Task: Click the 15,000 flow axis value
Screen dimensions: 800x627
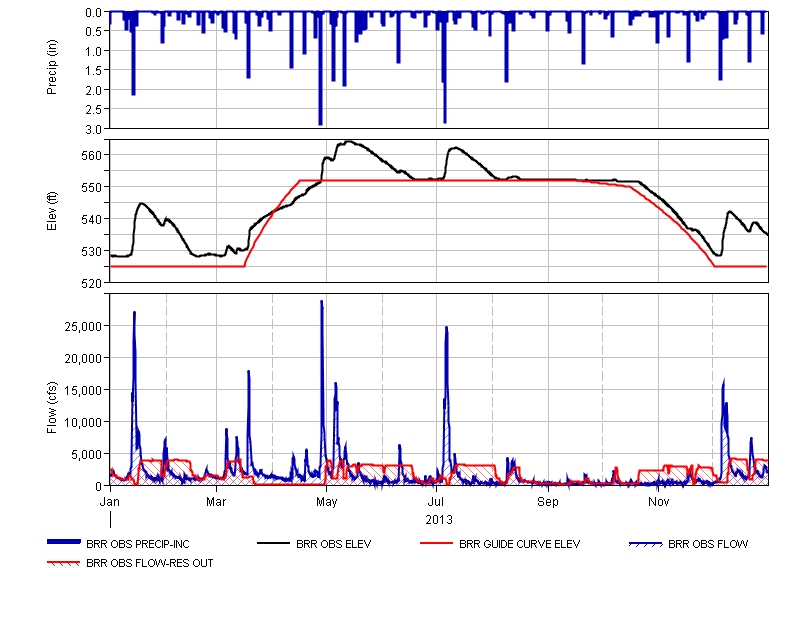Action: (x=83, y=390)
